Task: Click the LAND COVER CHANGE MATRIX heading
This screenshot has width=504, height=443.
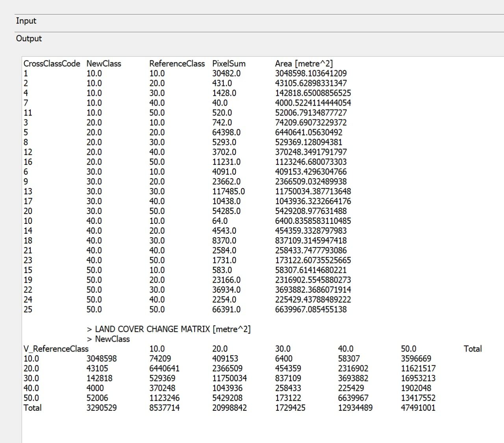Action: [172, 329]
